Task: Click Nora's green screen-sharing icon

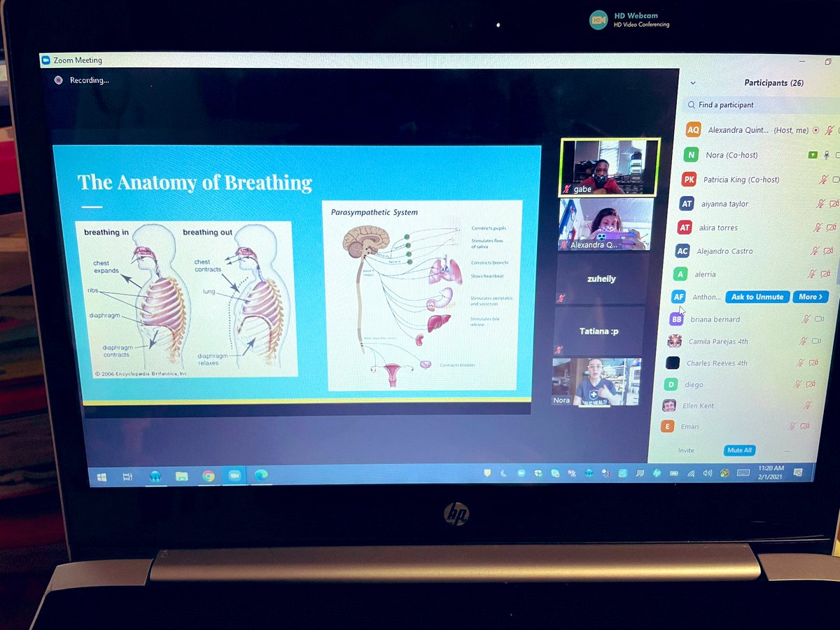Action: [x=813, y=155]
